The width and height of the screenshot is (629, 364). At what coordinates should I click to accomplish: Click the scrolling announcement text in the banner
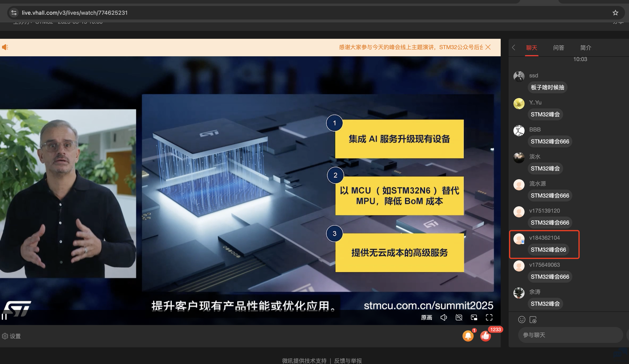click(411, 47)
